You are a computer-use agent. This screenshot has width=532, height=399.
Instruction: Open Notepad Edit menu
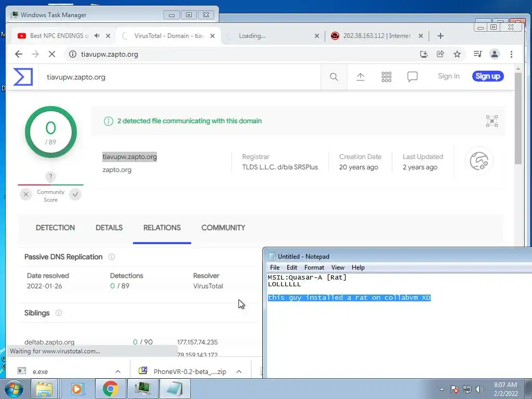pos(292,268)
